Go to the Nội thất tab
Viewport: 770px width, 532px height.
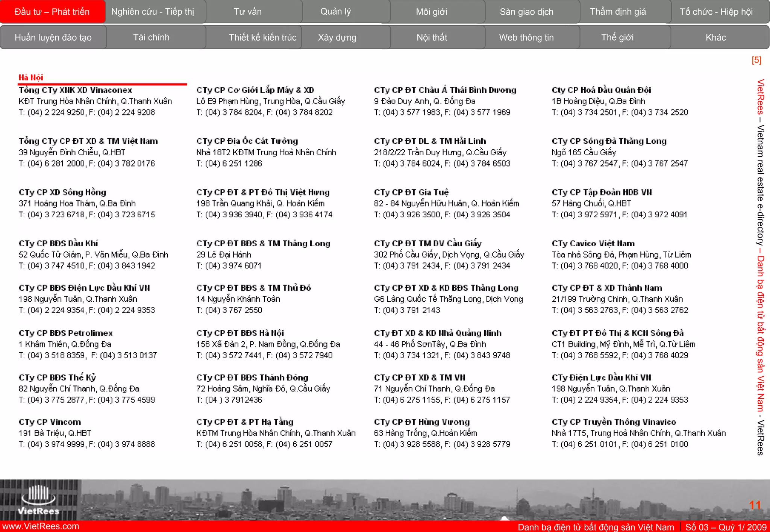[438, 37]
